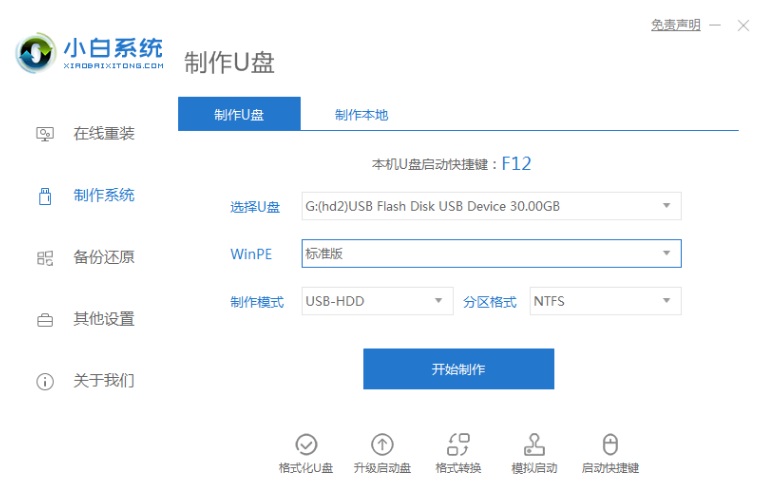Open the 分区格式 NTFS dropdown
This screenshot has width=773, height=501.
pos(605,301)
